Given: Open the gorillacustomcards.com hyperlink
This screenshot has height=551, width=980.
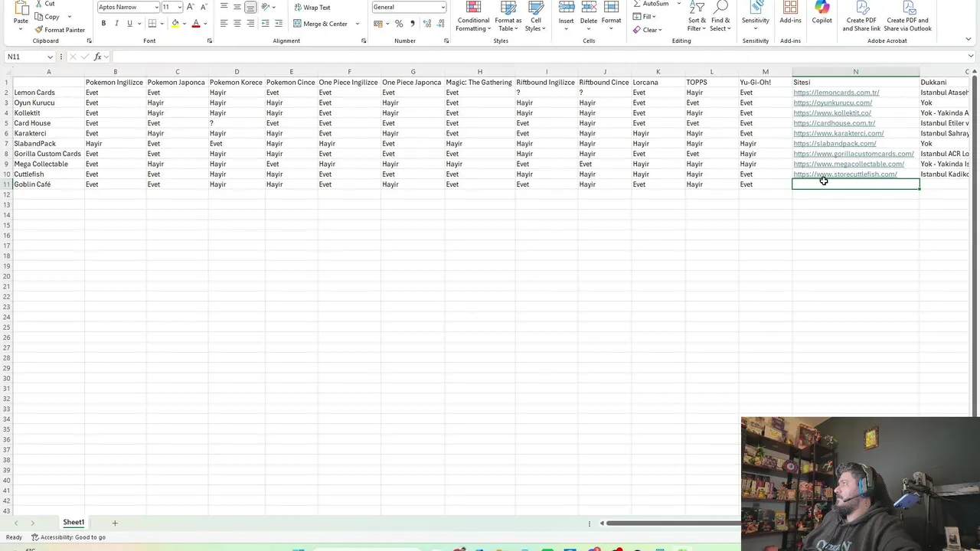Looking at the screenshot, I should click(854, 154).
